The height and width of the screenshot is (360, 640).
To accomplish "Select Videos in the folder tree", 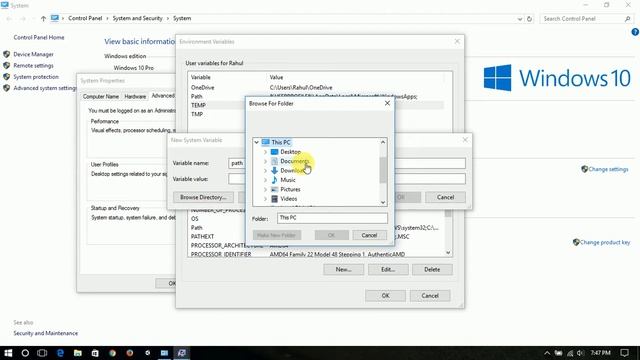I will pos(289,199).
